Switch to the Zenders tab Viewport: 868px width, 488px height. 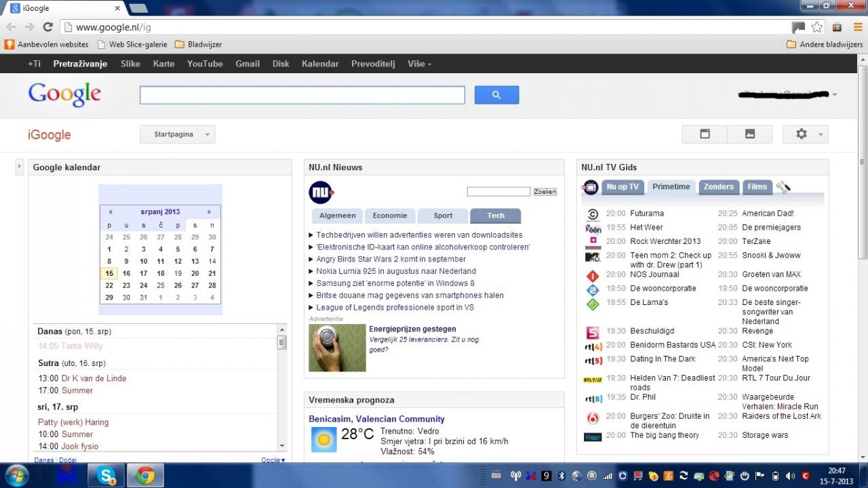(x=719, y=187)
